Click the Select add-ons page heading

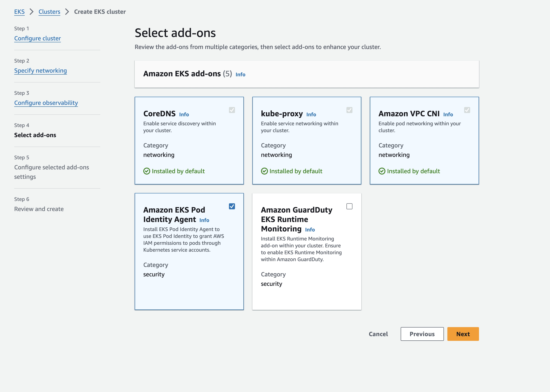[x=175, y=33]
